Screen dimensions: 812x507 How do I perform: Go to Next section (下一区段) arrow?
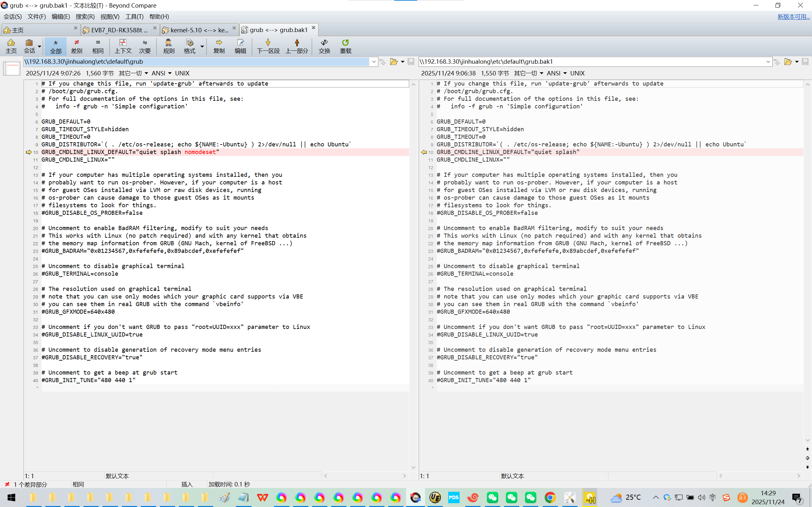(268, 43)
